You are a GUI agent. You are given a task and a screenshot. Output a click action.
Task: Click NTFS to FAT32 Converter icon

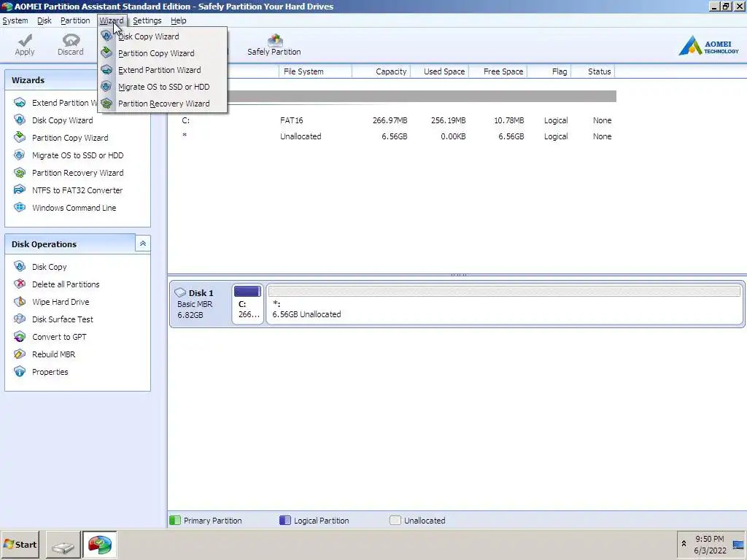20,190
